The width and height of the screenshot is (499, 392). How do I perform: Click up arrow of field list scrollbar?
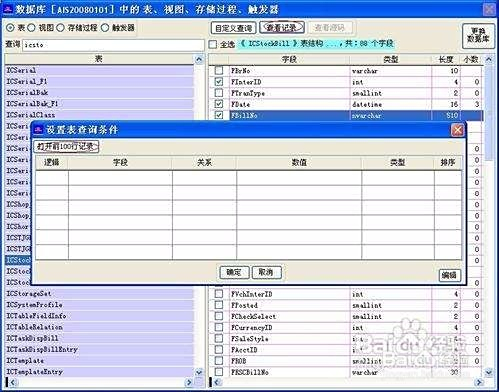pyautogui.click(x=489, y=60)
